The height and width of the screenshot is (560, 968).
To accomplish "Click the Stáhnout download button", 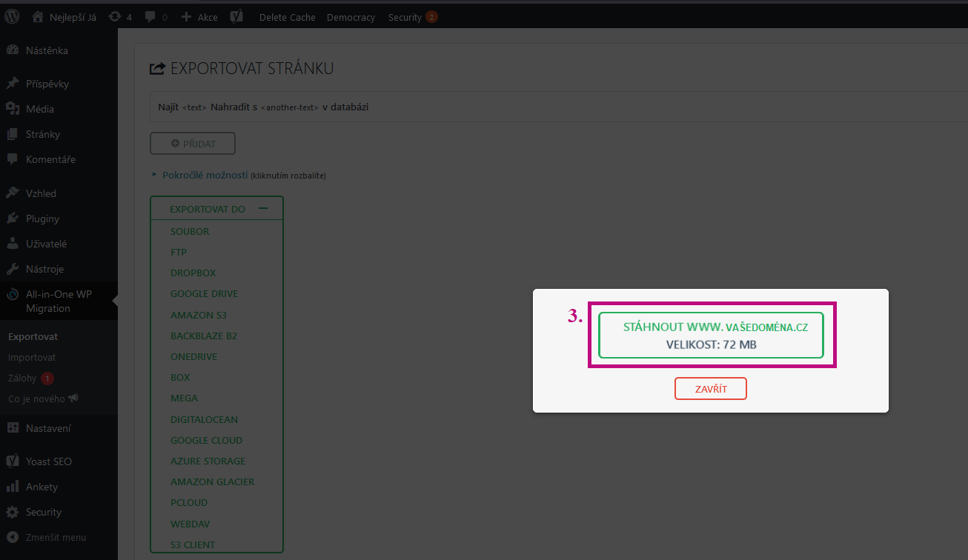I will tap(711, 335).
